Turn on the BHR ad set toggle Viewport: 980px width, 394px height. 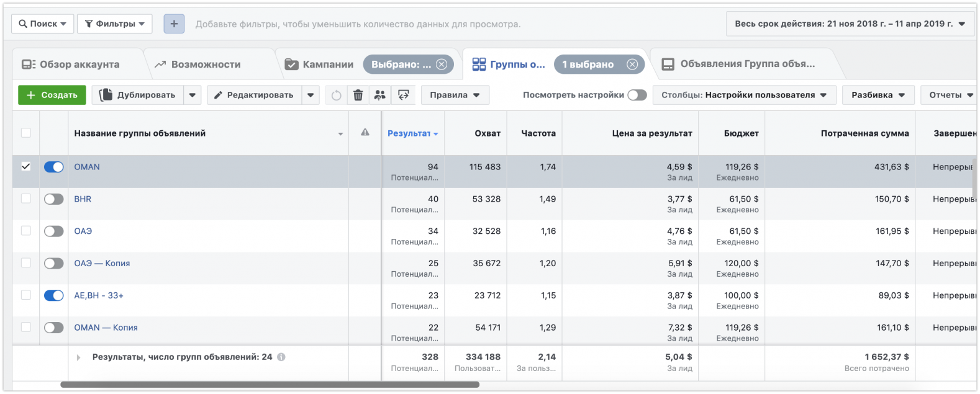coord(54,199)
